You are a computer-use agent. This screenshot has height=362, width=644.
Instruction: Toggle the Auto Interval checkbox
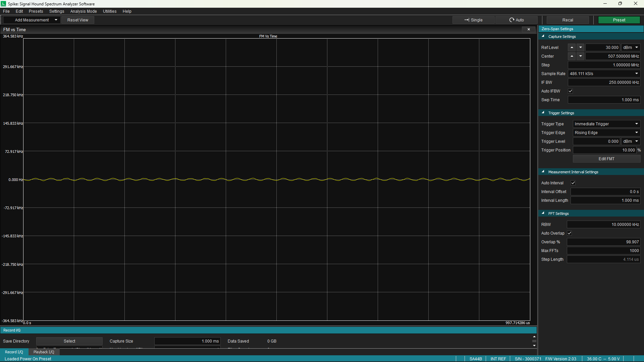click(573, 183)
